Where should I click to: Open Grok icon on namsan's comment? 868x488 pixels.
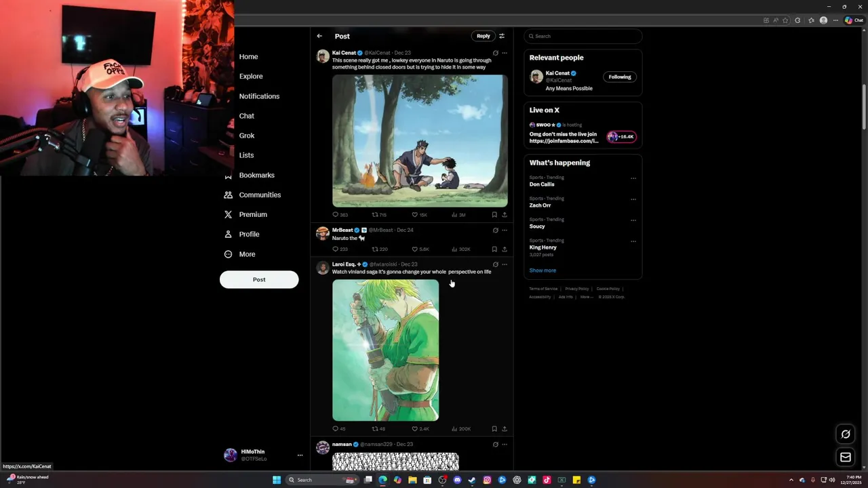point(495,445)
